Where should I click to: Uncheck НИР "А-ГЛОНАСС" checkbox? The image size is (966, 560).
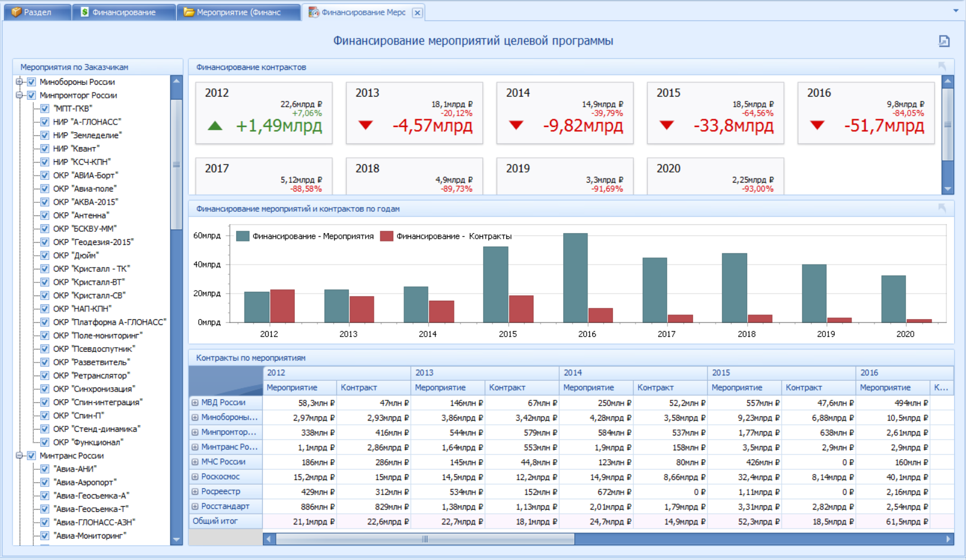(x=45, y=122)
